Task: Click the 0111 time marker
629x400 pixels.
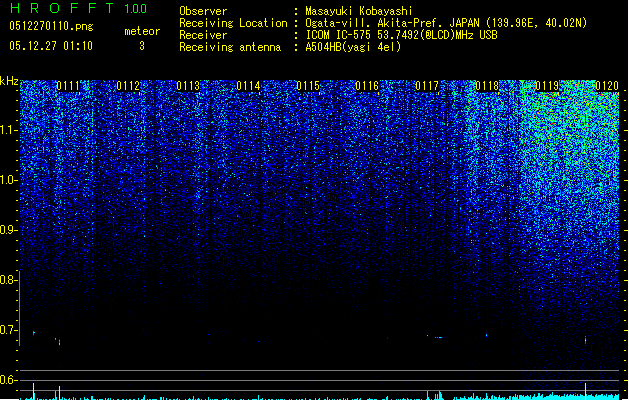Action: click(x=68, y=86)
